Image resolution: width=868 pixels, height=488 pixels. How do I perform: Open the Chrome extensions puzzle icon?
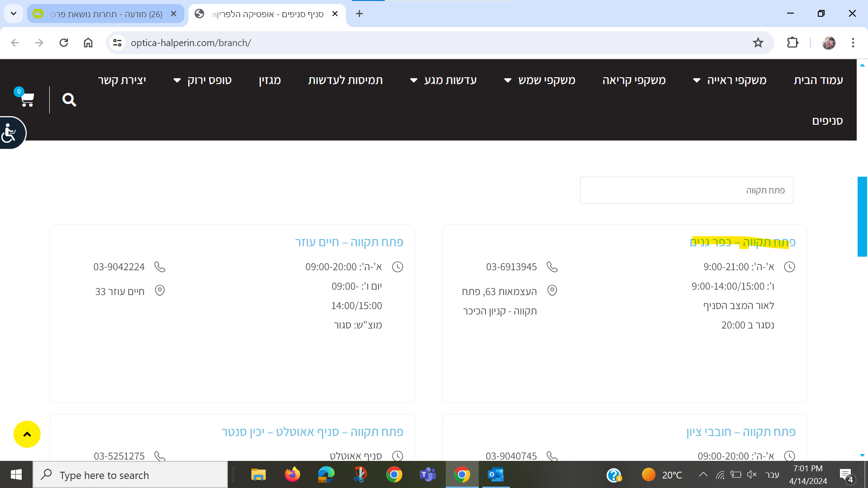[793, 42]
